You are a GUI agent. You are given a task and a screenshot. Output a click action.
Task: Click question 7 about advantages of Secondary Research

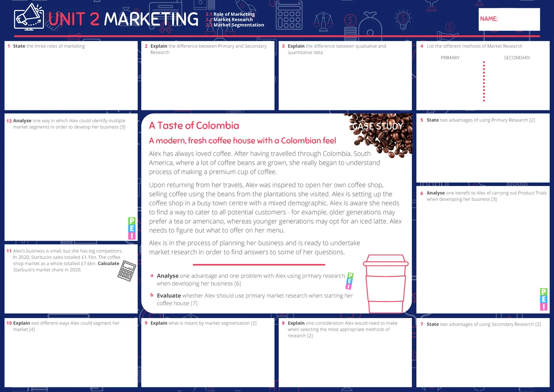pos(480,324)
